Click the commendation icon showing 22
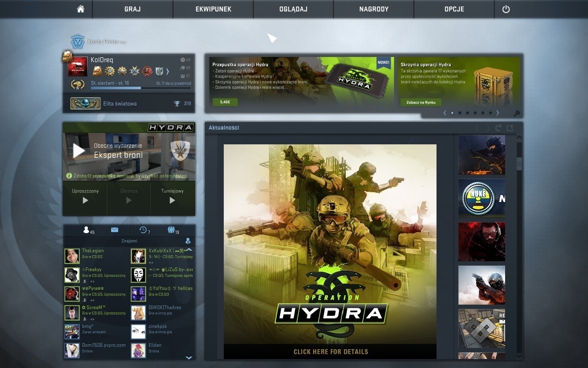This screenshot has height=368, width=588. (x=183, y=68)
